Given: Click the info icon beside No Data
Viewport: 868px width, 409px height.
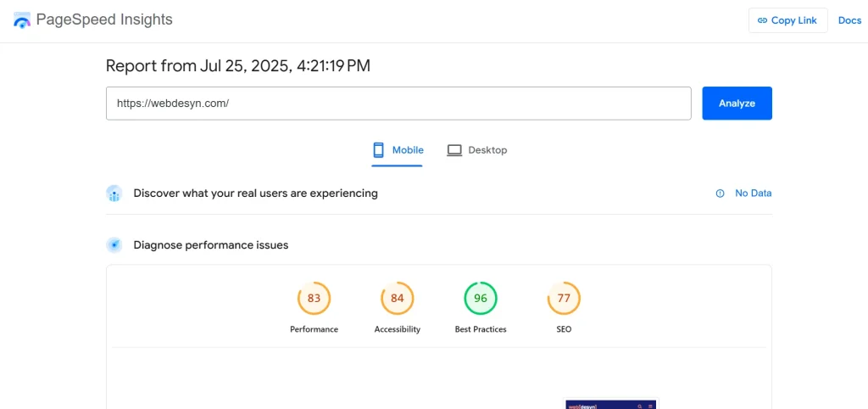Looking at the screenshot, I should (721, 193).
